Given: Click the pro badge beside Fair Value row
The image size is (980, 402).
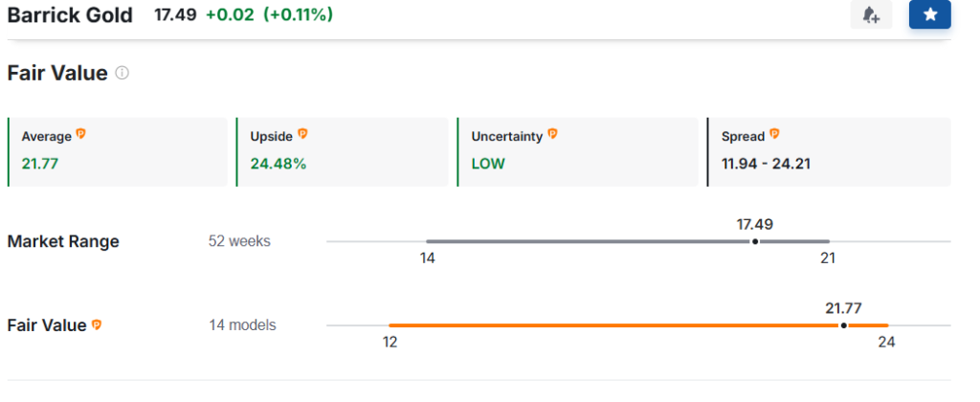Looking at the screenshot, I should click(97, 325).
